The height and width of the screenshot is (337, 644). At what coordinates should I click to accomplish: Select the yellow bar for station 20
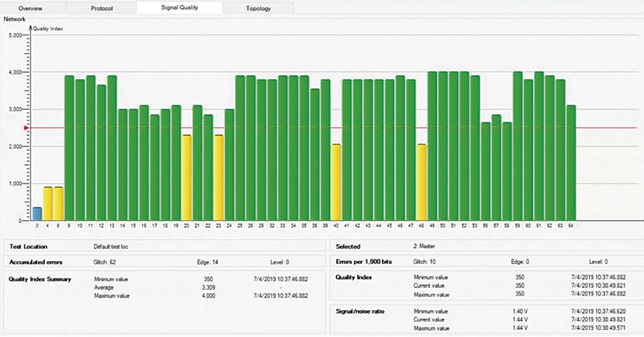(x=187, y=178)
